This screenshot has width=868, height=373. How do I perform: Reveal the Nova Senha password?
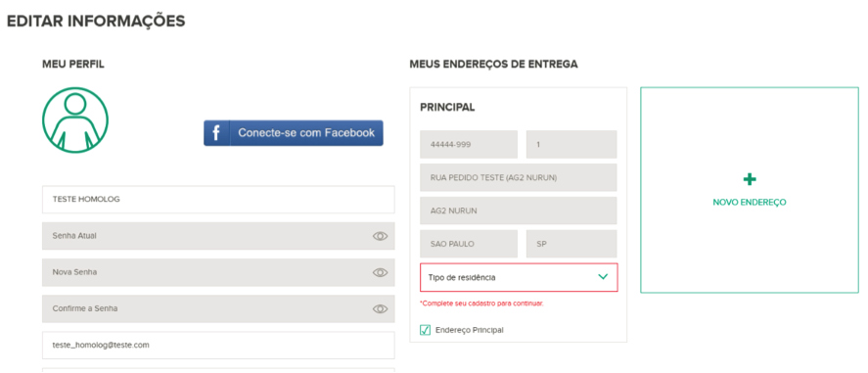380,272
